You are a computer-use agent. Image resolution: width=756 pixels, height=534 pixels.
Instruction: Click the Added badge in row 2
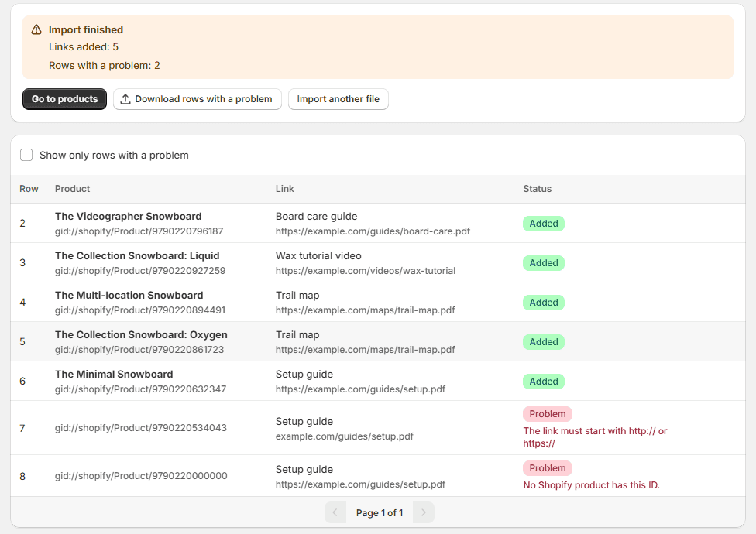pos(544,224)
